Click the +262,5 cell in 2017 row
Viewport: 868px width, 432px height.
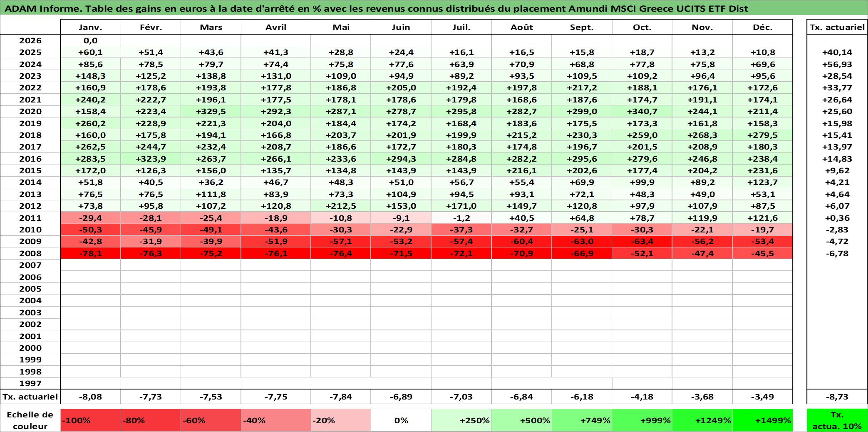90,147
